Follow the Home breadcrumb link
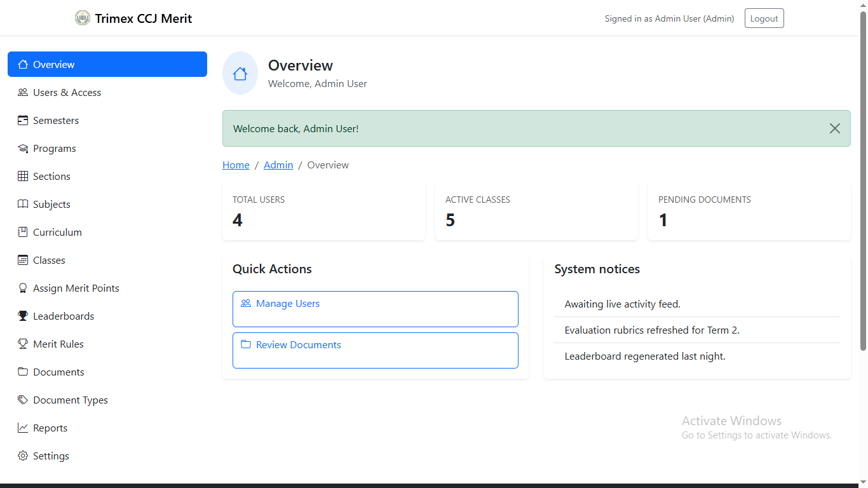This screenshot has height=488, width=868. (236, 165)
